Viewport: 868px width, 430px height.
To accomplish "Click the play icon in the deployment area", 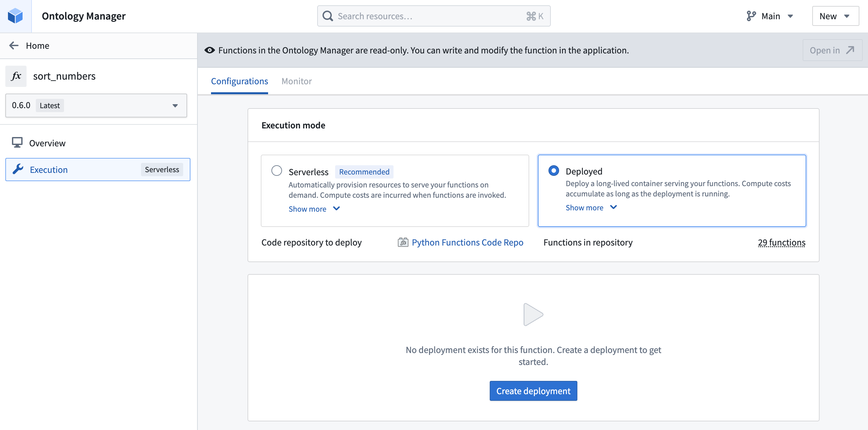I will (533, 314).
